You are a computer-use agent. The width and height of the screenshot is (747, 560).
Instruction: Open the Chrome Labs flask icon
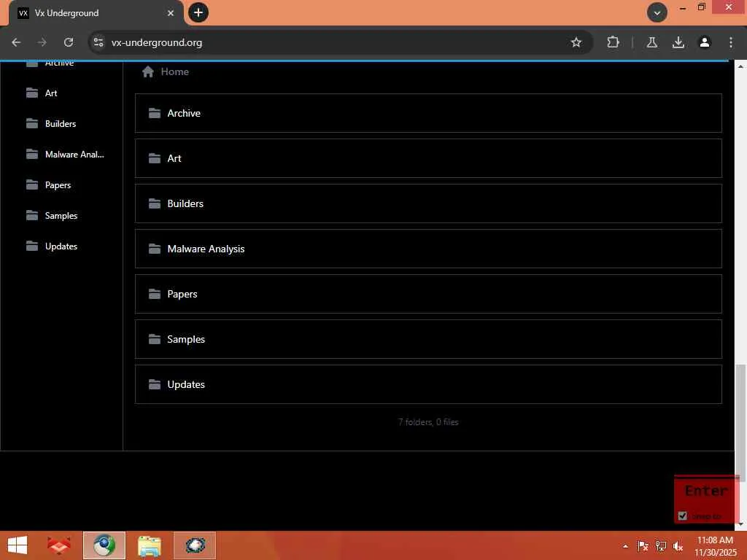(x=652, y=42)
